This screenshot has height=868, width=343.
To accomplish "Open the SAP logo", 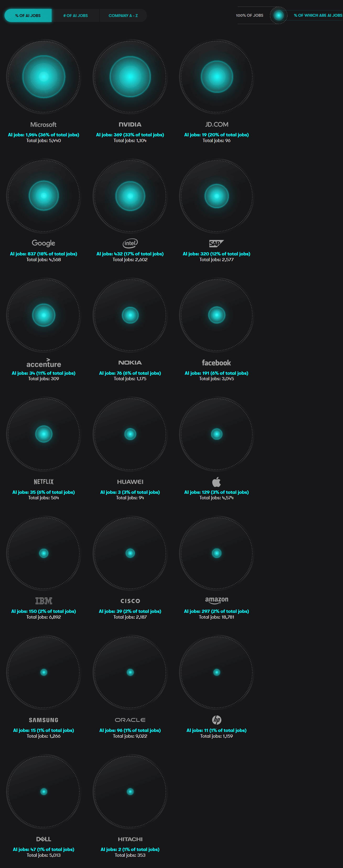I will [216, 243].
